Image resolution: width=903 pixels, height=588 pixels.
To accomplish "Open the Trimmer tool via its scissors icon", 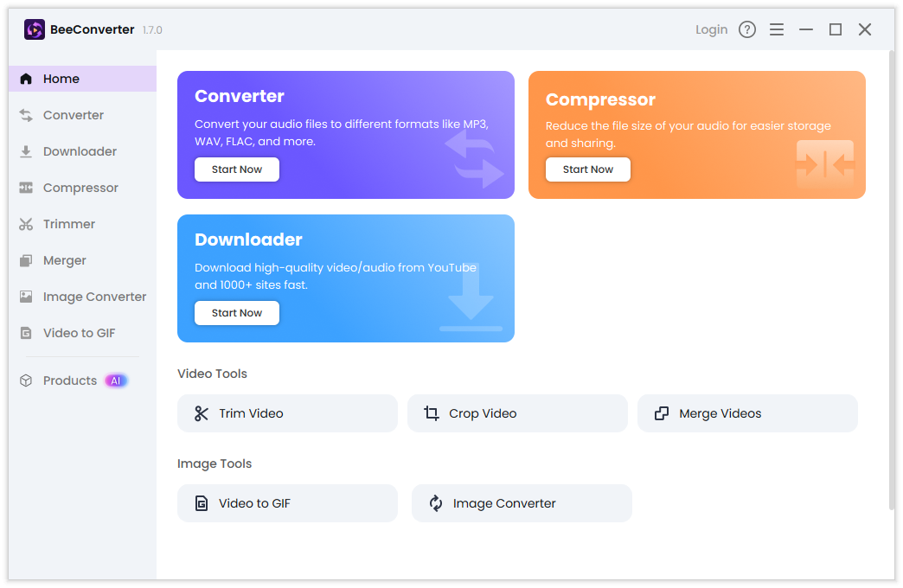I will pos(27,224).
